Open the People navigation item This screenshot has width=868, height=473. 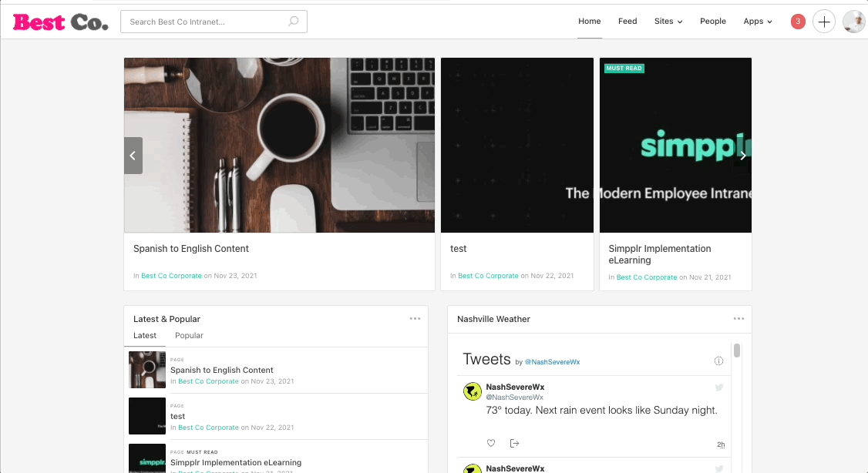tap(713, 21)
